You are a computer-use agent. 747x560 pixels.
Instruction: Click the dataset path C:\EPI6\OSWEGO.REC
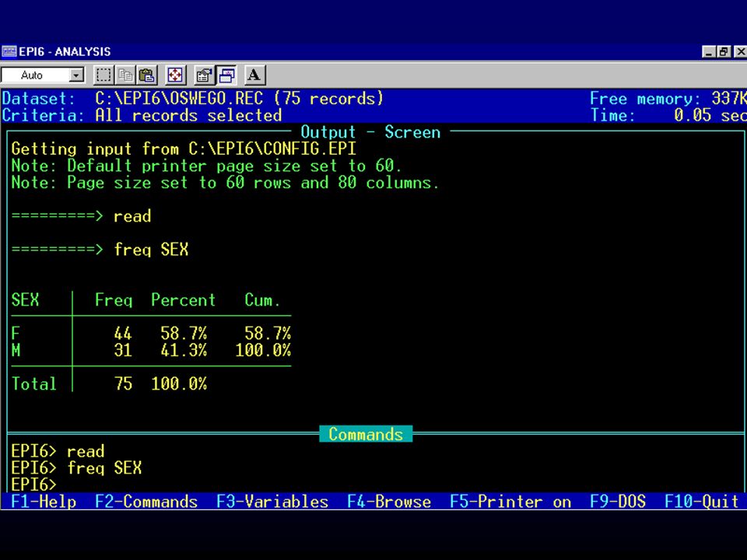coord(179,98)
